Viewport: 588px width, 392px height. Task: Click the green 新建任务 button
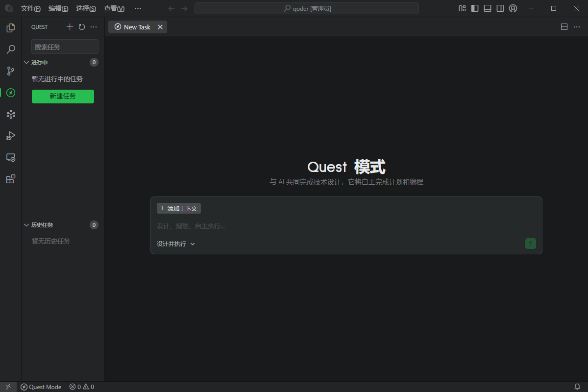click(x=63, y=97)
